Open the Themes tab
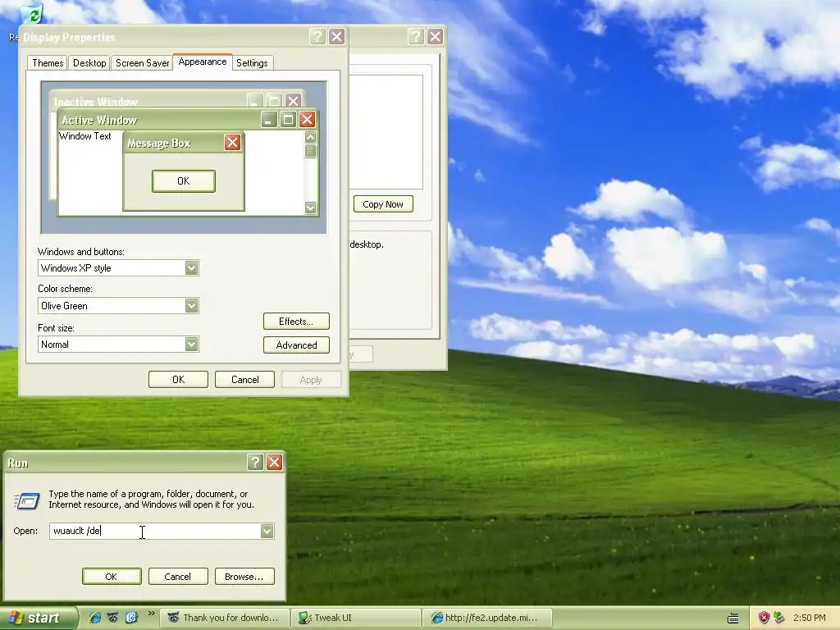840x630 pixels. pyautogui.click(x=48, y=63)
